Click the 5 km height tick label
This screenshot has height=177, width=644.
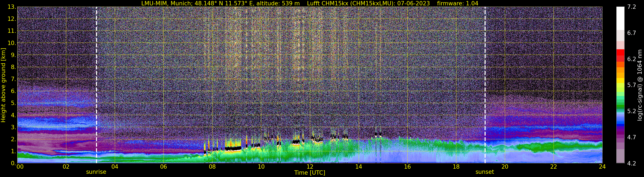coord(13,103)
